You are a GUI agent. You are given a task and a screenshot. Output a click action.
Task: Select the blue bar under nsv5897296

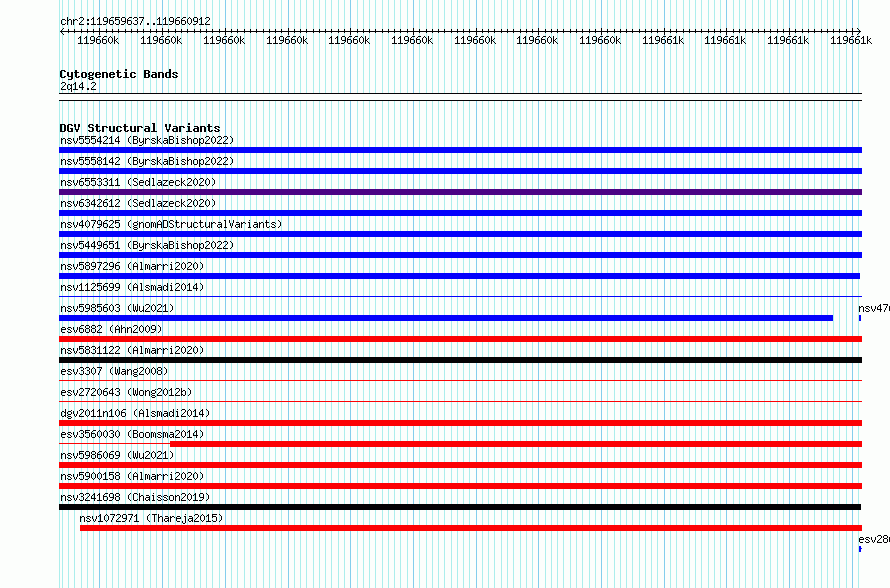click(459, 276)
